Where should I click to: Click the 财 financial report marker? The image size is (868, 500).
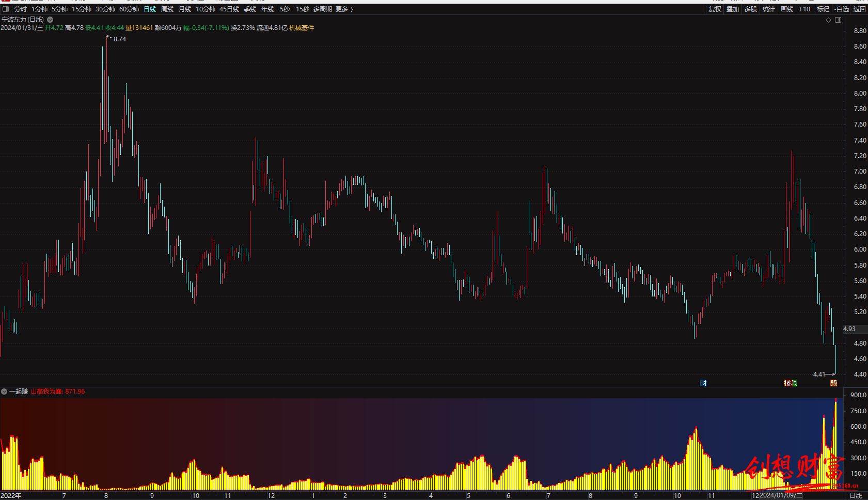point(703,383)
